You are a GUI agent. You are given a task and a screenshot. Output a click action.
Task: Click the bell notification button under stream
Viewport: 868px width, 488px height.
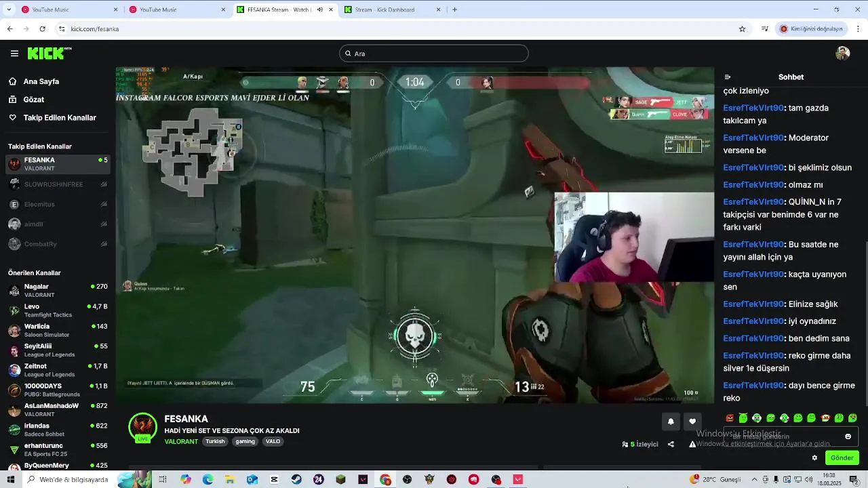click(x=671, y=422)
